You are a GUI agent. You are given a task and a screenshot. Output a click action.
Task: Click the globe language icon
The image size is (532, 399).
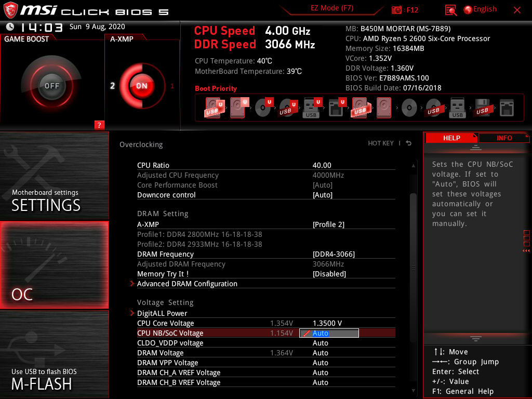(468, 10)
